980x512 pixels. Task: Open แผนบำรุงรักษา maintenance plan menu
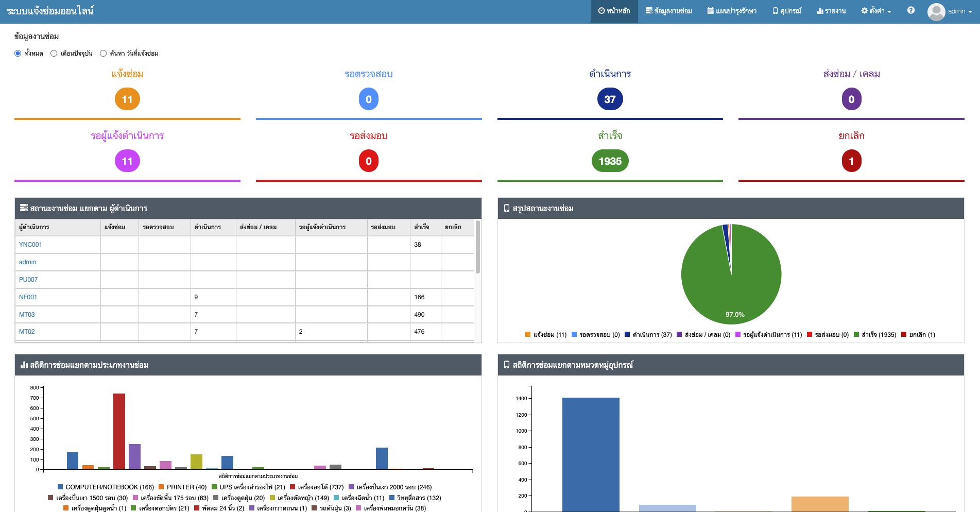(732, 11)
